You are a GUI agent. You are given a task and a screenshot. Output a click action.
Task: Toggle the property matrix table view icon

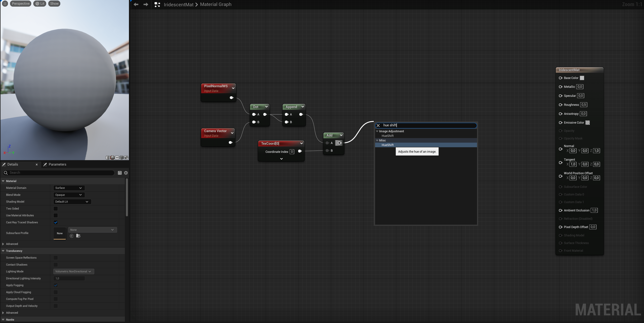tap(120, 173)
